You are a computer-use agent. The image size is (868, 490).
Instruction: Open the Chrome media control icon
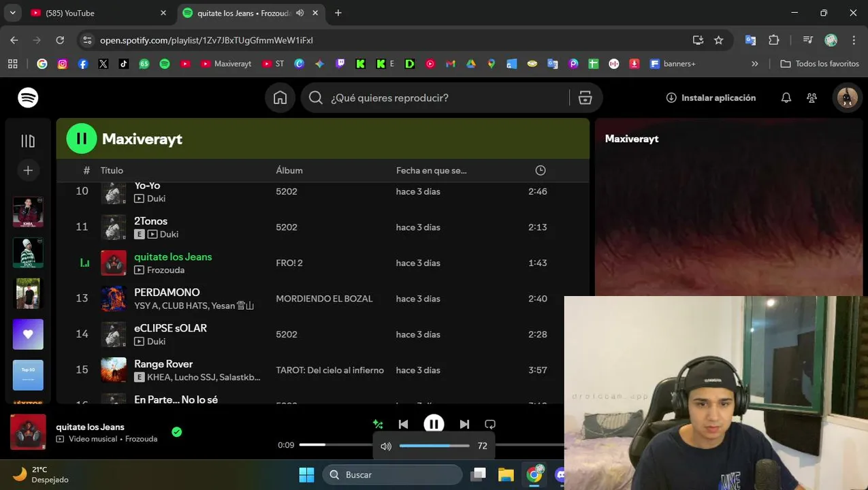[807, 40]
